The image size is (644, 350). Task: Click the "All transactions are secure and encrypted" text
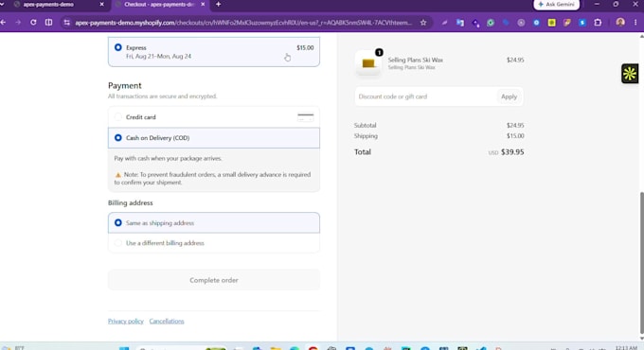pyautogui.click(x=162, y=96)
